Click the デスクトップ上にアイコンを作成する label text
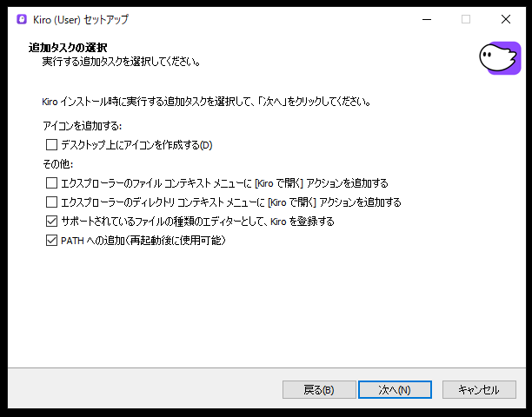The image size is (532, 417). click(x=136, y=145)
